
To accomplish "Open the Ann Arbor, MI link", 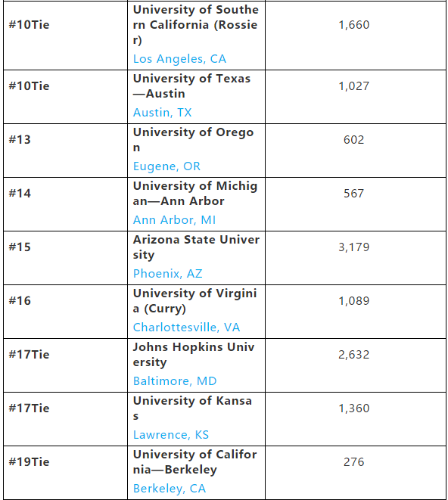I will point(174,220).
